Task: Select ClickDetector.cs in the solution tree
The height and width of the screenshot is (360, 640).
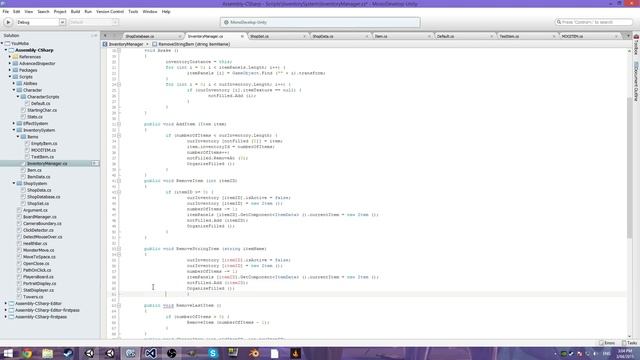Action: [x=38, y=230]
